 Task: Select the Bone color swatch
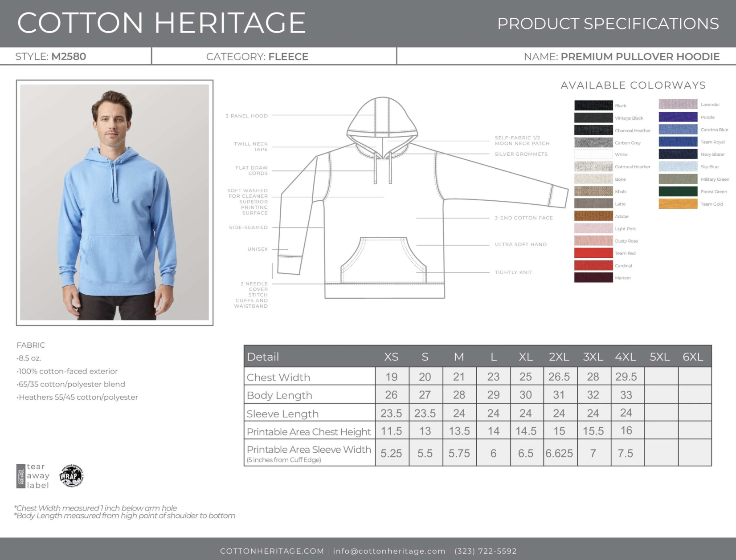coord(593,179)
